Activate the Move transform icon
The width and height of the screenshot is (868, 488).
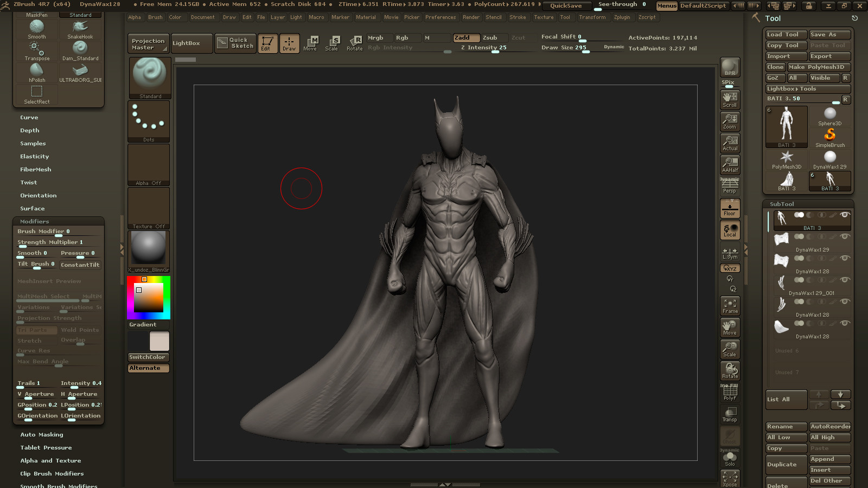coord(310,43)
